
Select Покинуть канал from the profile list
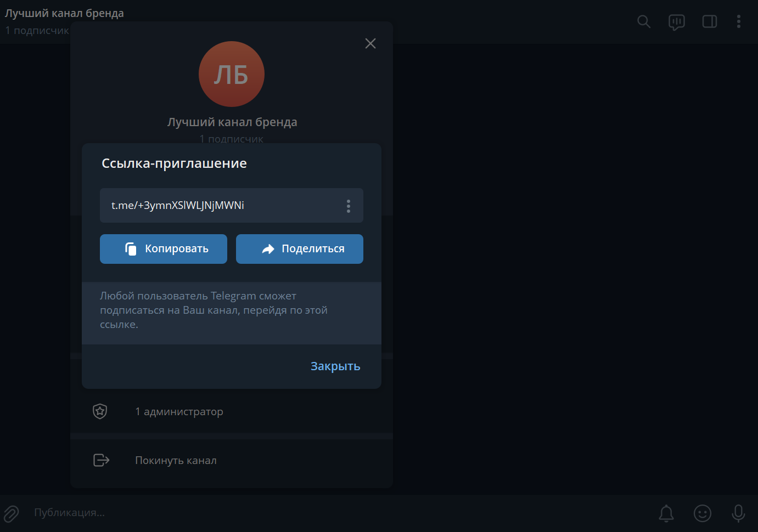click(176, 460)
